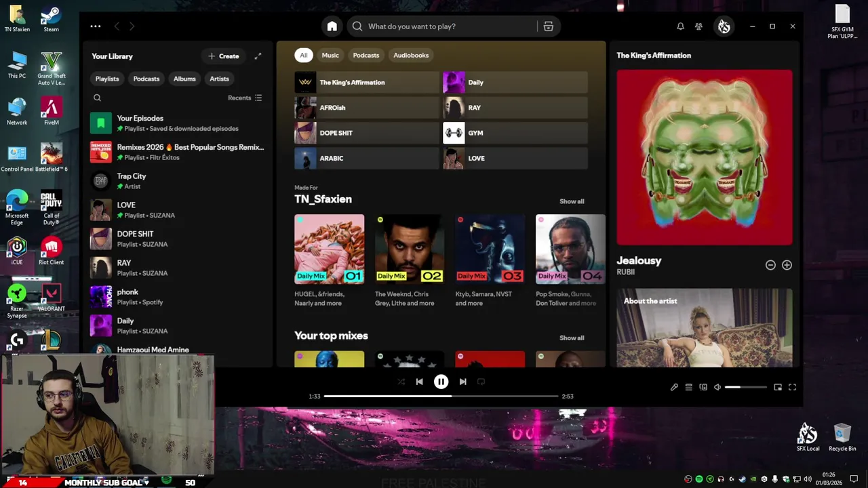
Task: Skip to previous track
Action: click(x=419, y=382)
